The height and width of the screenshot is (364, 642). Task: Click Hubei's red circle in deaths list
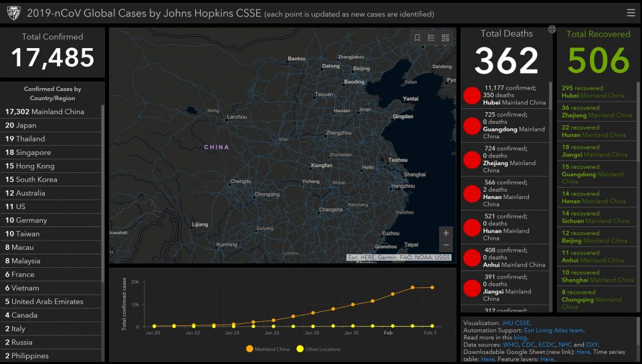[x=472, y=96]
